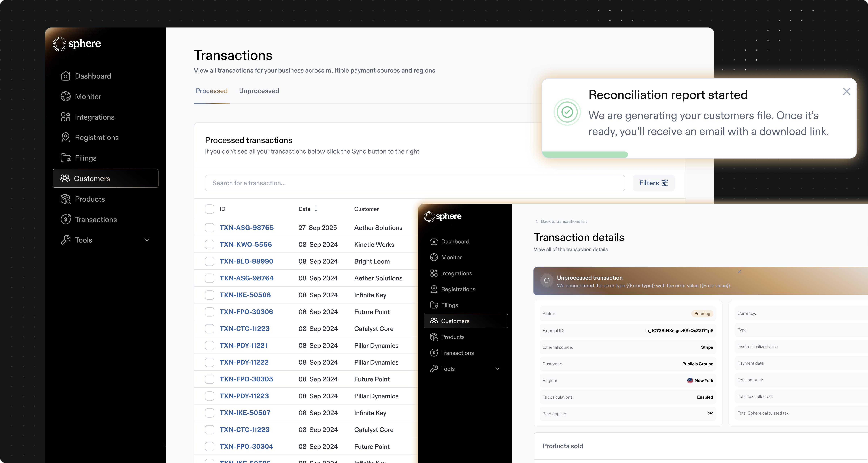Open Integrations via its grid icon
868x463 pixels.
pyautogui.click(x=65, y=117)
